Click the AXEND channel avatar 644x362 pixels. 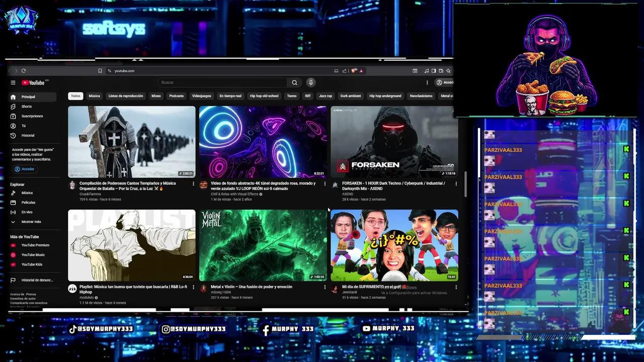pyautogui.click(x=335, y=185)
